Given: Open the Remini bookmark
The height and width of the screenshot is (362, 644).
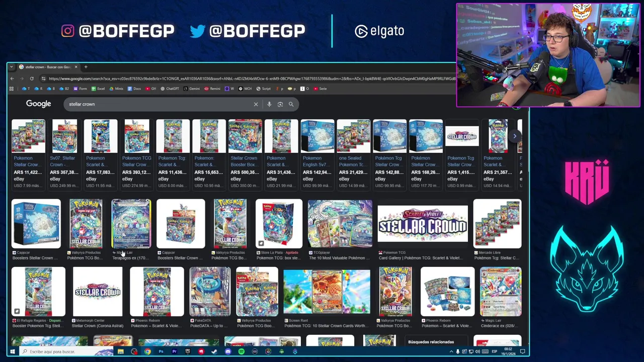Looking at the screenshot, I should pos(212,88).
